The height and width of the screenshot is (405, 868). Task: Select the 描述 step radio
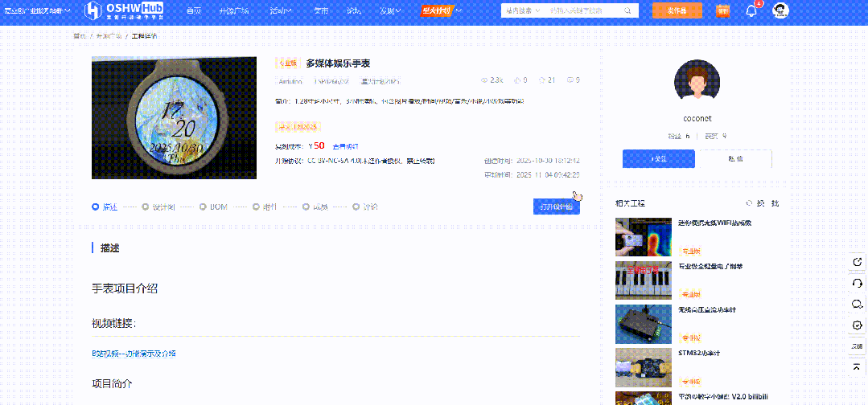click(95, 207)
